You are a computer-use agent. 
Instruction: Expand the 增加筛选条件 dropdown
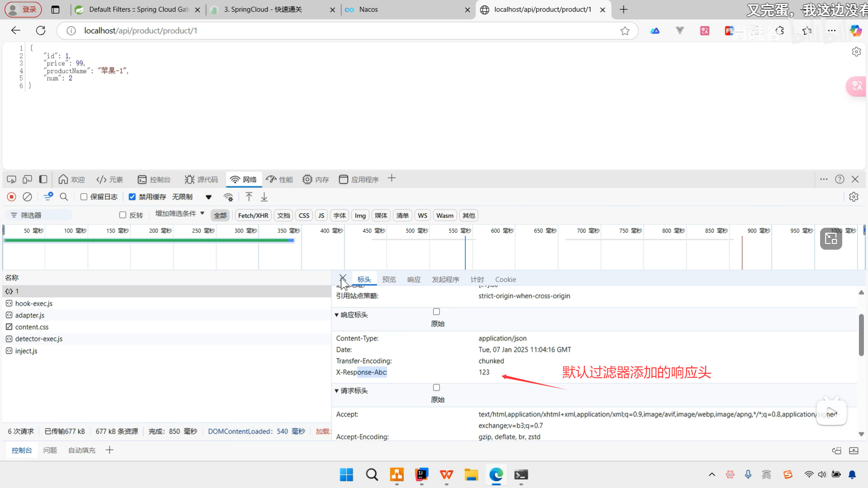coord(179,214)
